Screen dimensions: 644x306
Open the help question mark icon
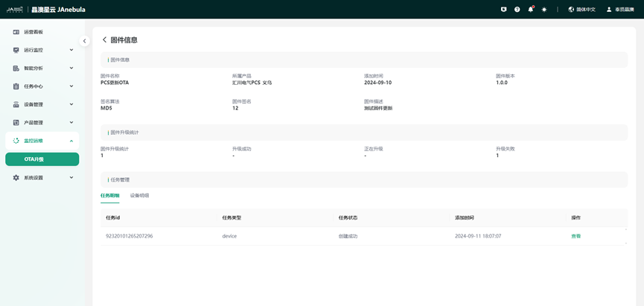coord(517,10)
